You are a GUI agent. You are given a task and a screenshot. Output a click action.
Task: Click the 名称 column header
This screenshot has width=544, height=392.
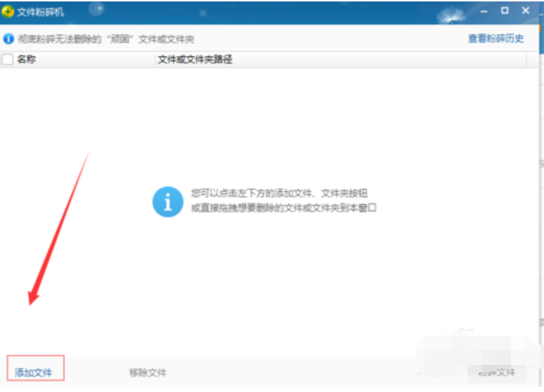coord(26,60)
